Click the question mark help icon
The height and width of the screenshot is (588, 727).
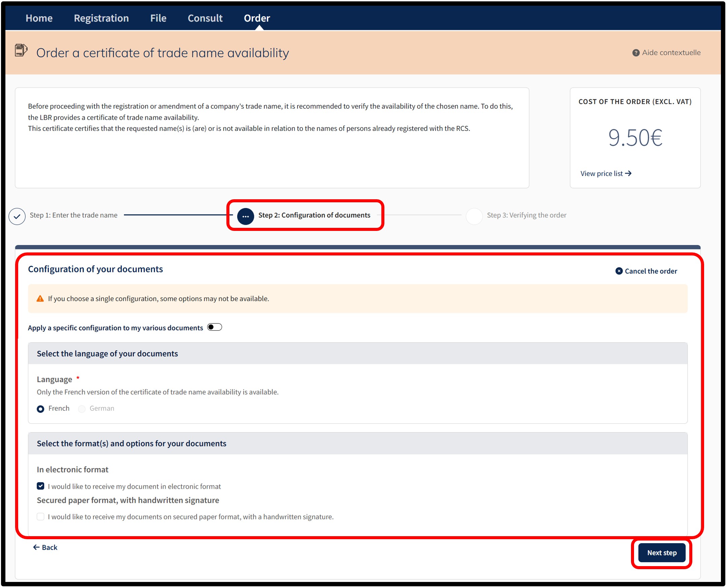click(x=636, y=53)
